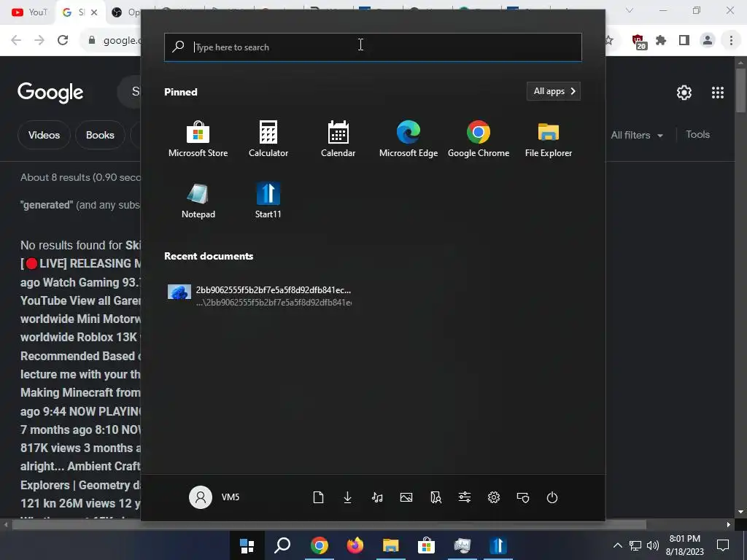Screen dimensions: 747x560
Task: Open the Chrome extensions puzzle icon
Action: pos(661,41)
